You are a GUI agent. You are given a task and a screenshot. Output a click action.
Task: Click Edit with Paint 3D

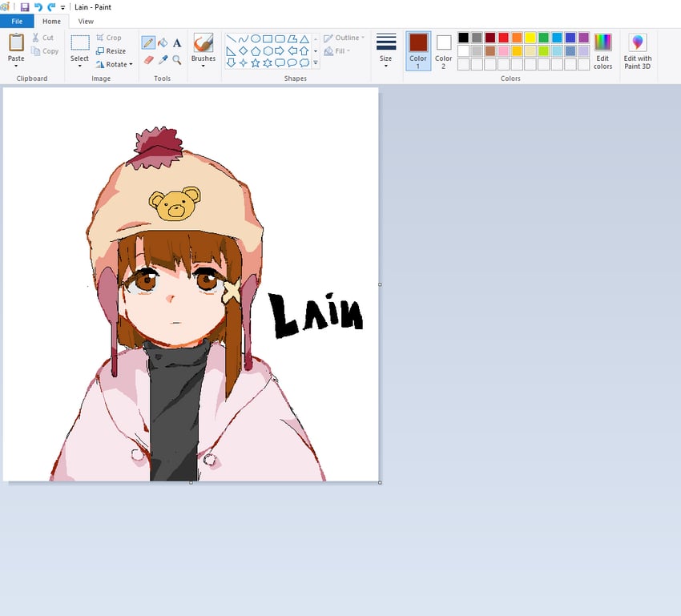click(638, 50)
